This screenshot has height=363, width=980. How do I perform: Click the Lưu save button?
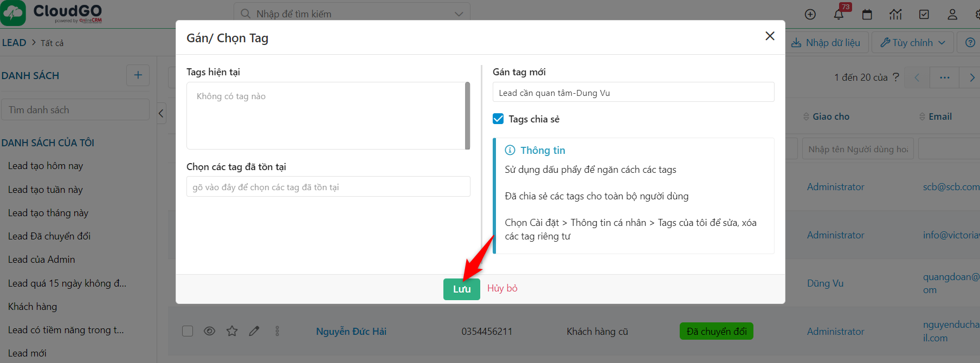(461, 289)
